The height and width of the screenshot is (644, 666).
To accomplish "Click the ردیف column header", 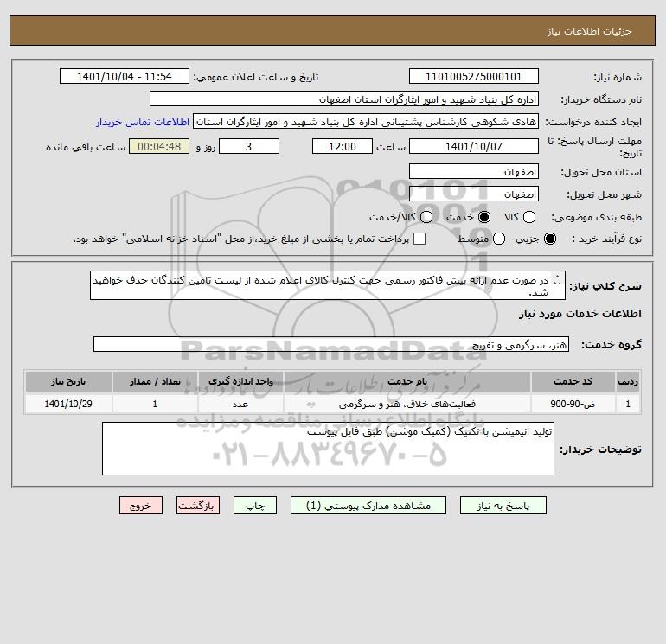I will point(628,381).
